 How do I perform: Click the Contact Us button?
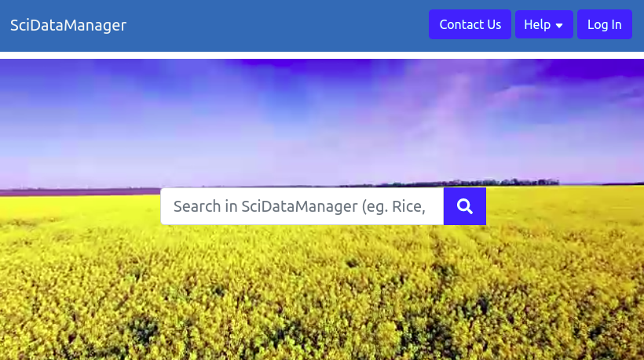coord(470,24)
